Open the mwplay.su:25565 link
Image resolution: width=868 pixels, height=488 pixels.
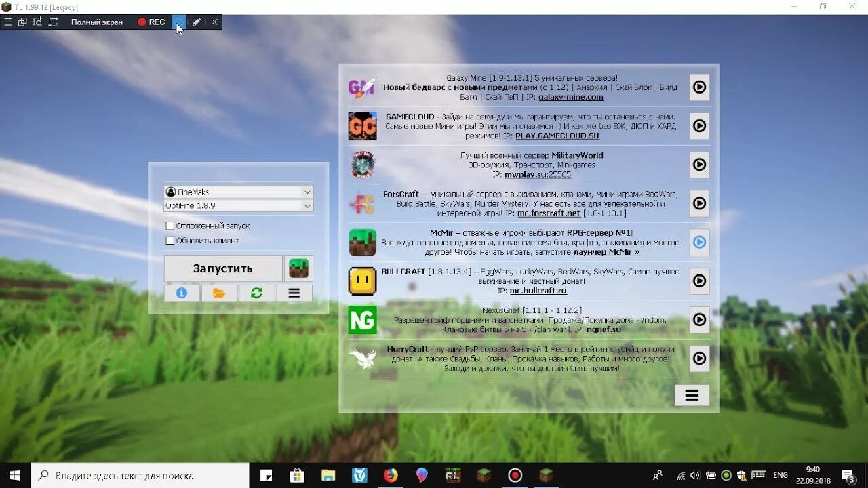click(x=538, y=174)
